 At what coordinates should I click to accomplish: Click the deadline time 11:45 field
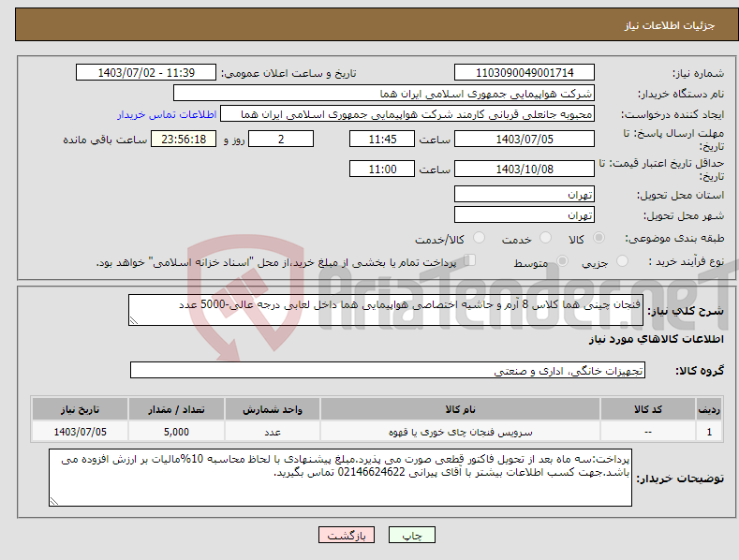tap(382, 139)
